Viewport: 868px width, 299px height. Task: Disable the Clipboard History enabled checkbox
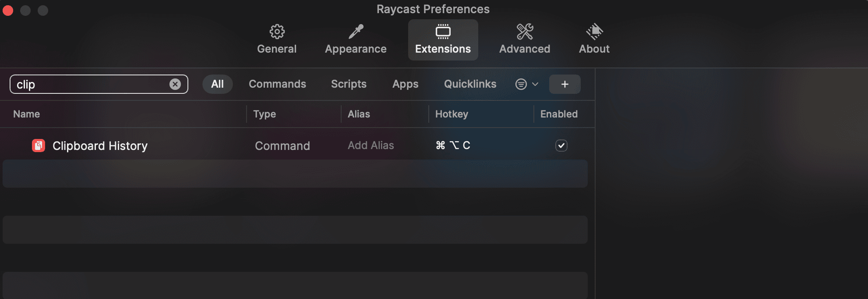(x=561, y=146)
